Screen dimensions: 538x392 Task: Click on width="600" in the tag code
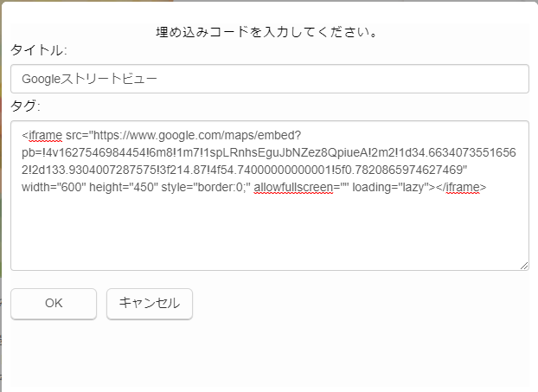tap(54, 187)
